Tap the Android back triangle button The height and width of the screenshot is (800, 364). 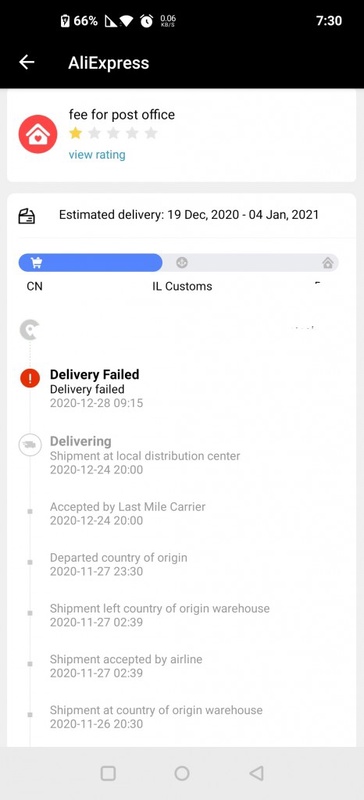coord(256,773)
